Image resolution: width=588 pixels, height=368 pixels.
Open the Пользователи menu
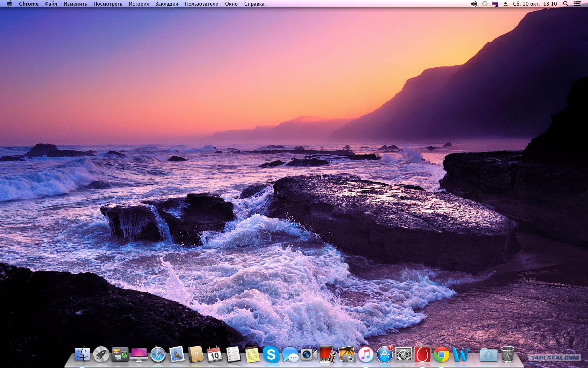(202, 4)
